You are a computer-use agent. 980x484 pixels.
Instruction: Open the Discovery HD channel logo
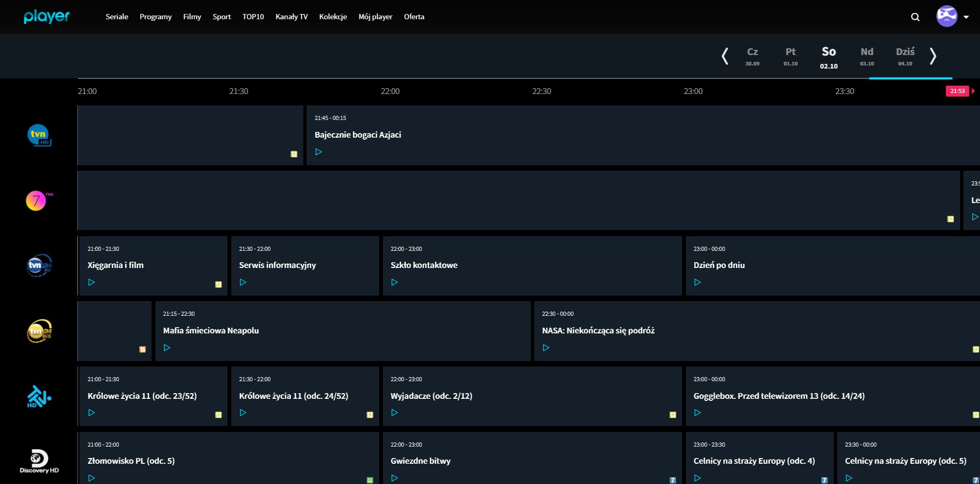coord(39,461)
